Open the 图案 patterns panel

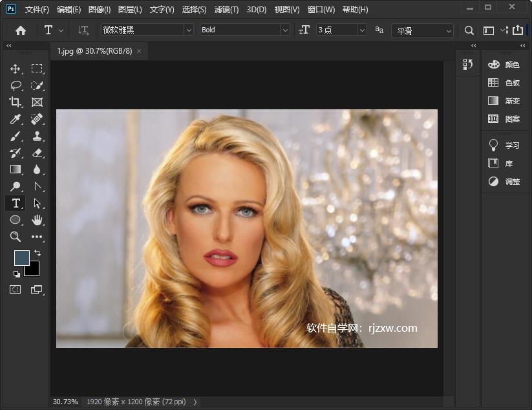(504, 119)
